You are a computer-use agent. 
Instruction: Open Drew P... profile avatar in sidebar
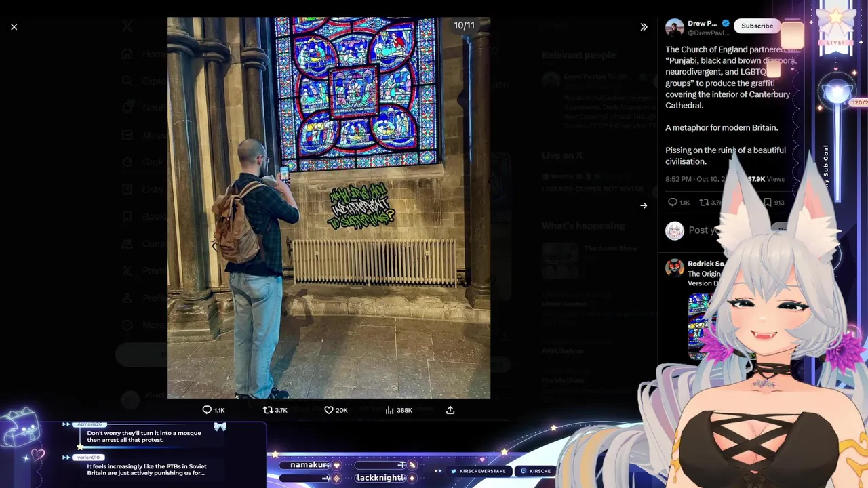point(675,28)
